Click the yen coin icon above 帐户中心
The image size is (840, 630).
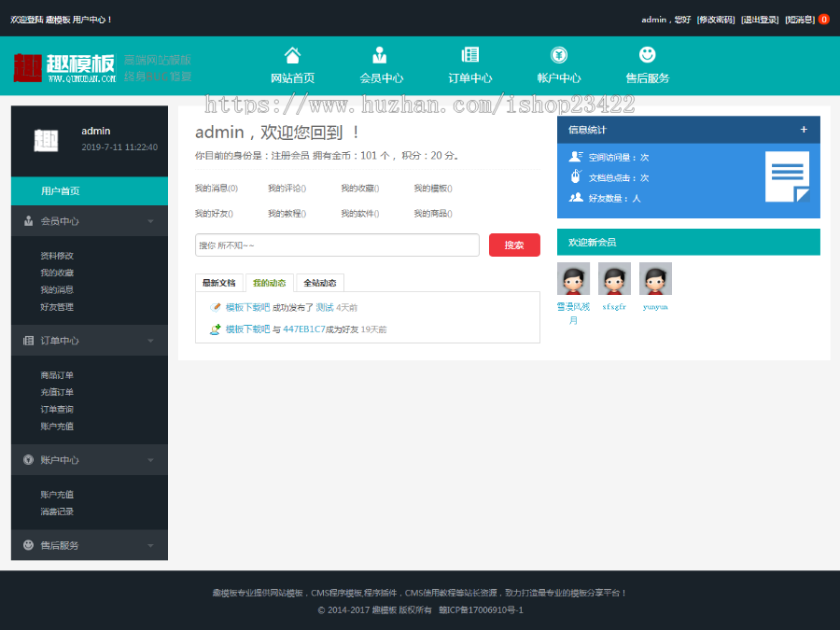point(558,55)
